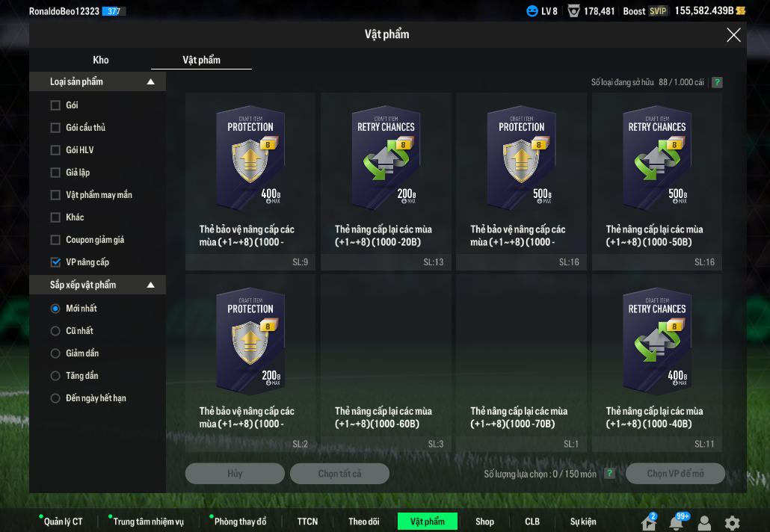Open the home icon in bottom bar
The width and height of the screenshot is (770, 532).
coord(649,523)
